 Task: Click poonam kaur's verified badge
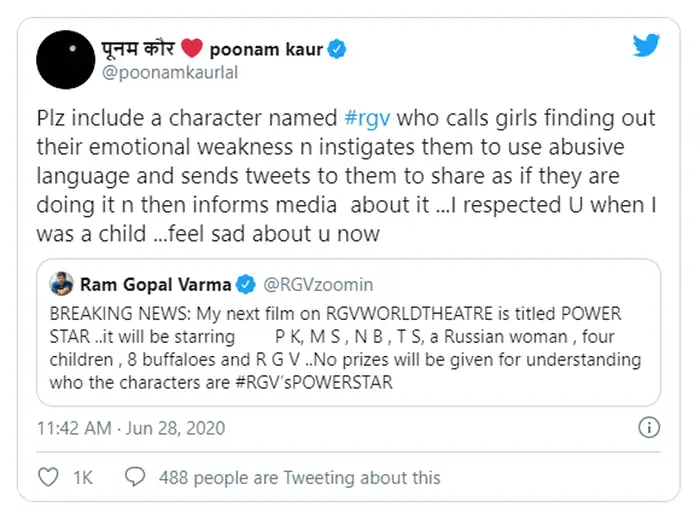point(340,49)
